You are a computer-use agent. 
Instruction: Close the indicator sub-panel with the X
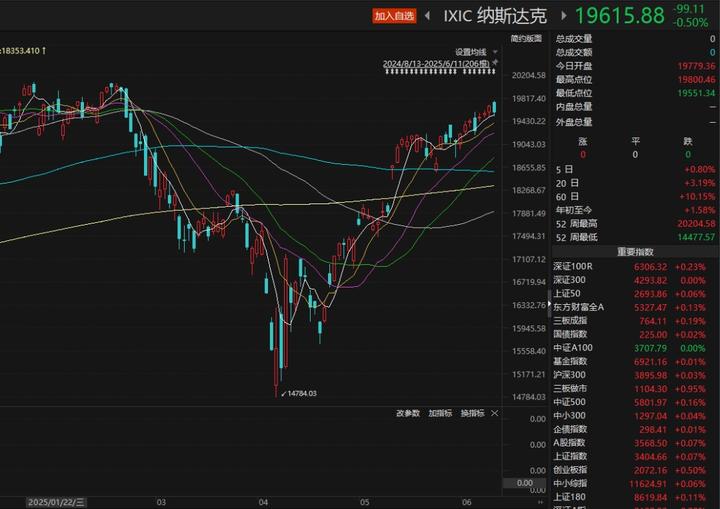(495, 413)
